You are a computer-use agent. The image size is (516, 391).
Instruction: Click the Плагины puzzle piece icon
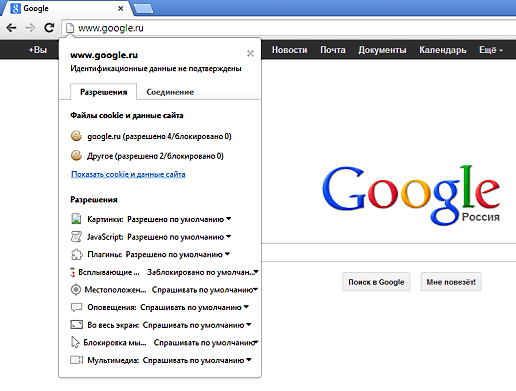pyautogui.click(x=76, y=254)
